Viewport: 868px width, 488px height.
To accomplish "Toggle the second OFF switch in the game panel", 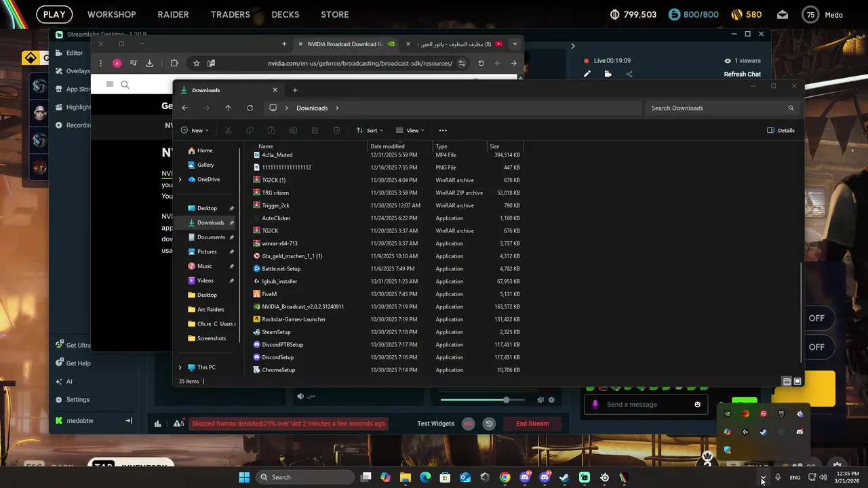I will click(x=816, y=347).
